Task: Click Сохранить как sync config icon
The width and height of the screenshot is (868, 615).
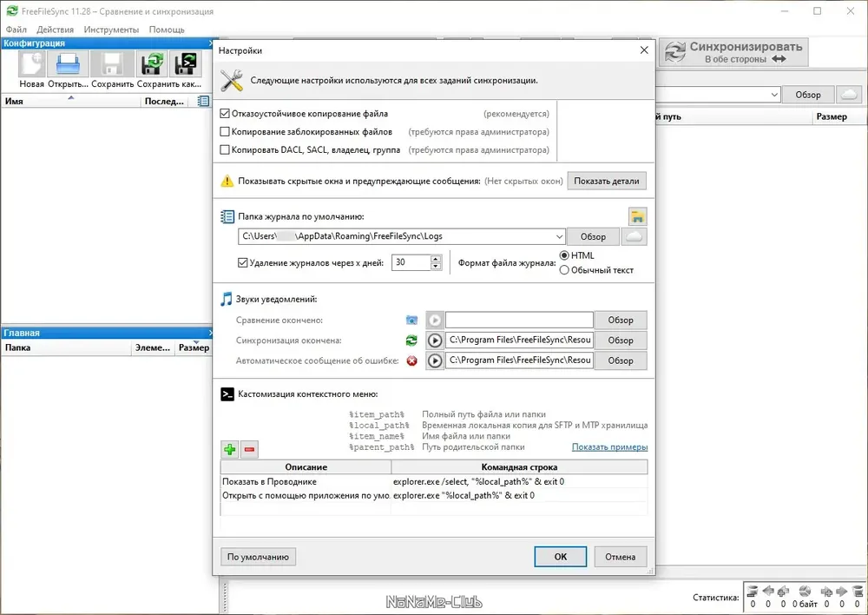Action: (x=152, y=63)
